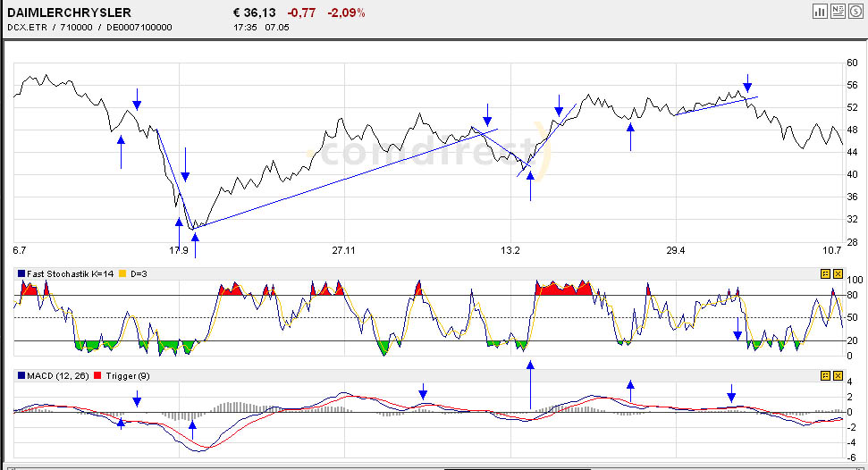Close the Fast Stochastik indicator panel

point(838,274)
